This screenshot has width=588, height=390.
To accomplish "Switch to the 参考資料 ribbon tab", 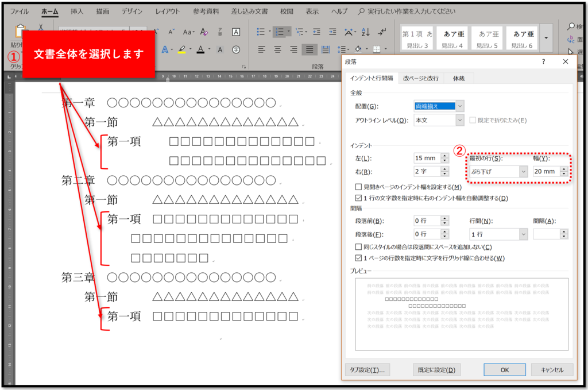I will [206, 11].
